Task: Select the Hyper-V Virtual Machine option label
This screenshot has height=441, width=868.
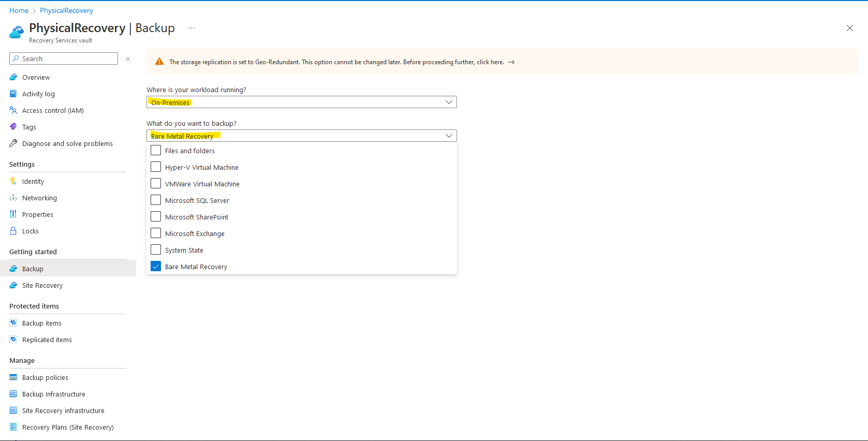Action: tap(202, 168)
